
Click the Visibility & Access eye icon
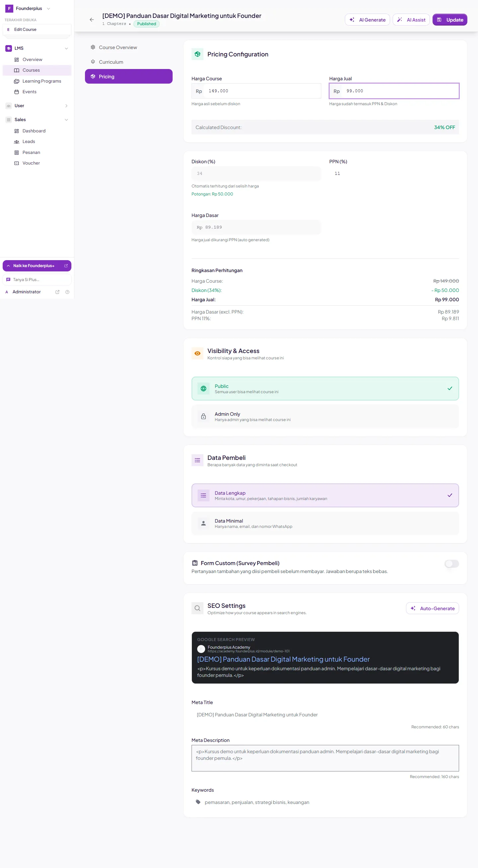pyautogui.click(x=197, y=353)
